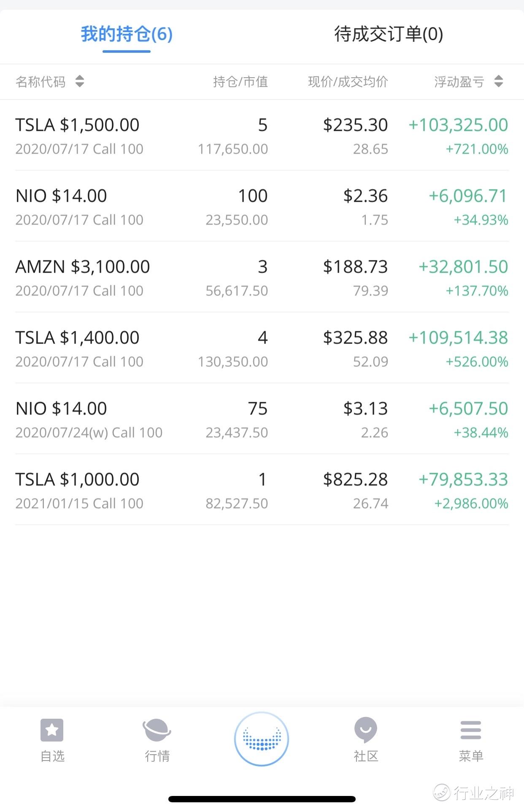Open the 菜单 hamburger menu icon
This screenshot has width=524, height=812.
click(x=471, y=730)
